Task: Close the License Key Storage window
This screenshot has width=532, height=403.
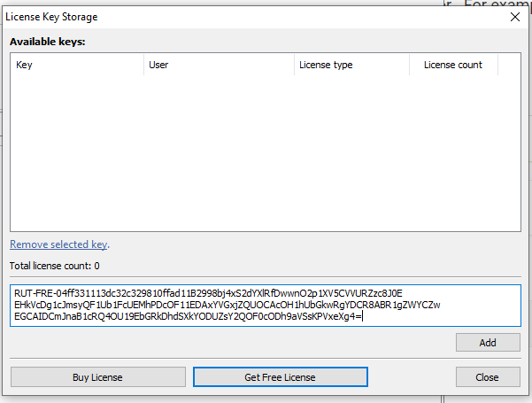Action: (x=515, y=16)
